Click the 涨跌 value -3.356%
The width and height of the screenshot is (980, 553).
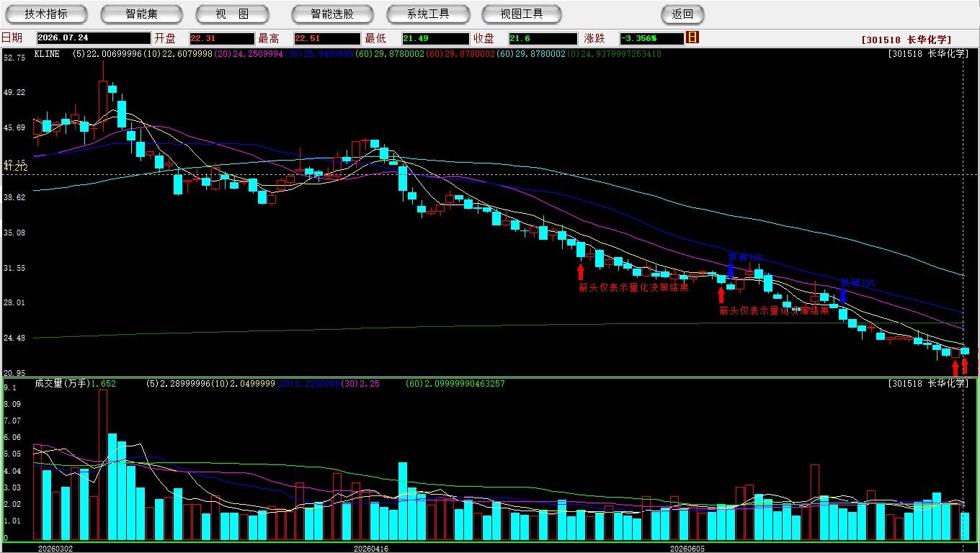pos(651,38)
